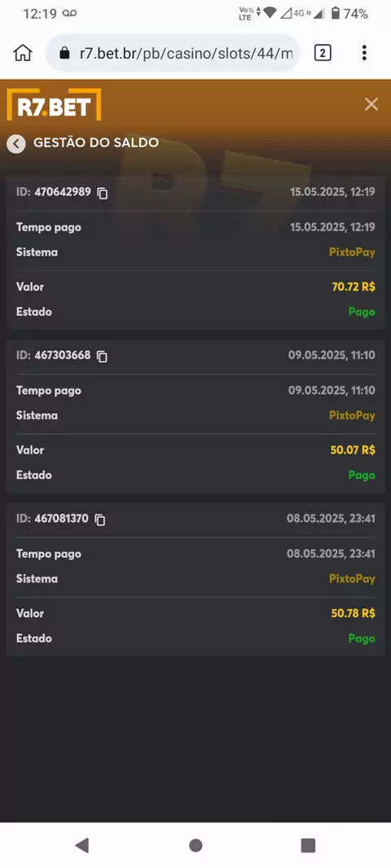Tap the Android back navigation button
Image resolution: width=391 pixels, height=868 pixels.
[82, 844]
